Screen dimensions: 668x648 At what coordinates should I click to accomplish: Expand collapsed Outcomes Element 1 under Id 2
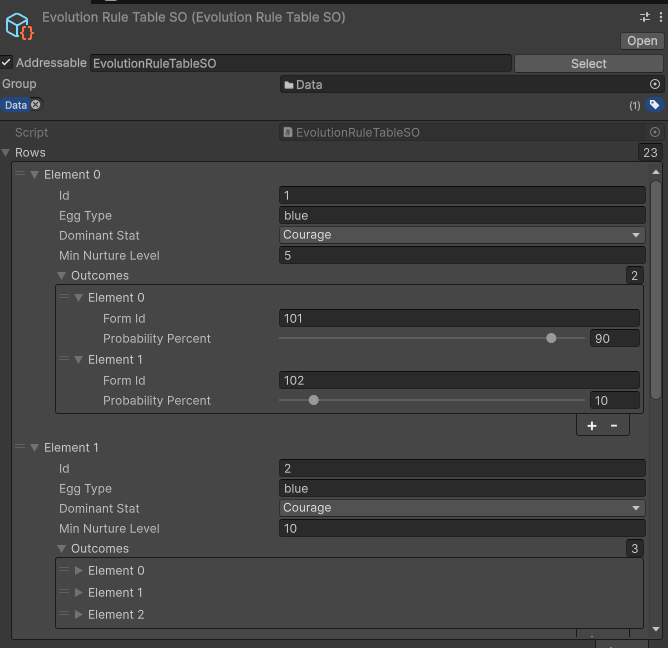(79, 593)
